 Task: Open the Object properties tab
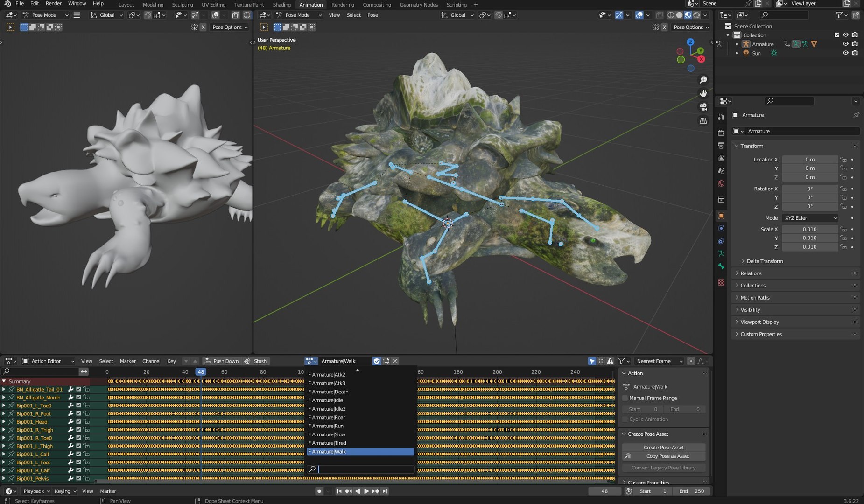click(721, 216)
